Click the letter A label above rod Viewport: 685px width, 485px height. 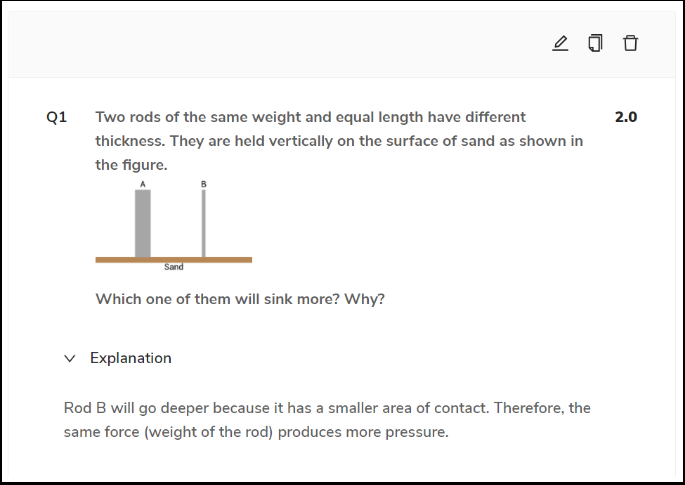[x=142, y=184]
